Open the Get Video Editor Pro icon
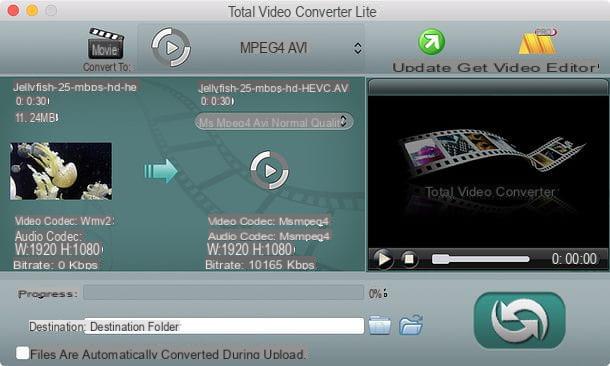Viewport: 610px width, 366px height. pos(538,42)
